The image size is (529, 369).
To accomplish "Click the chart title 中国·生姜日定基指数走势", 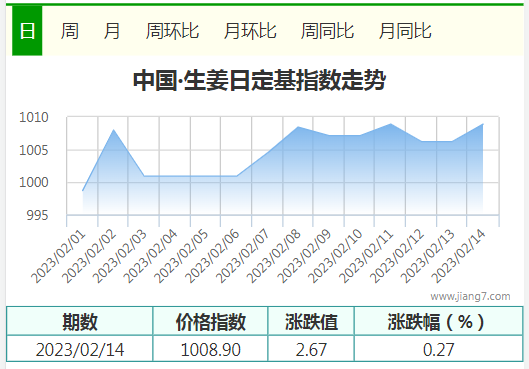I will pos(259,80).
